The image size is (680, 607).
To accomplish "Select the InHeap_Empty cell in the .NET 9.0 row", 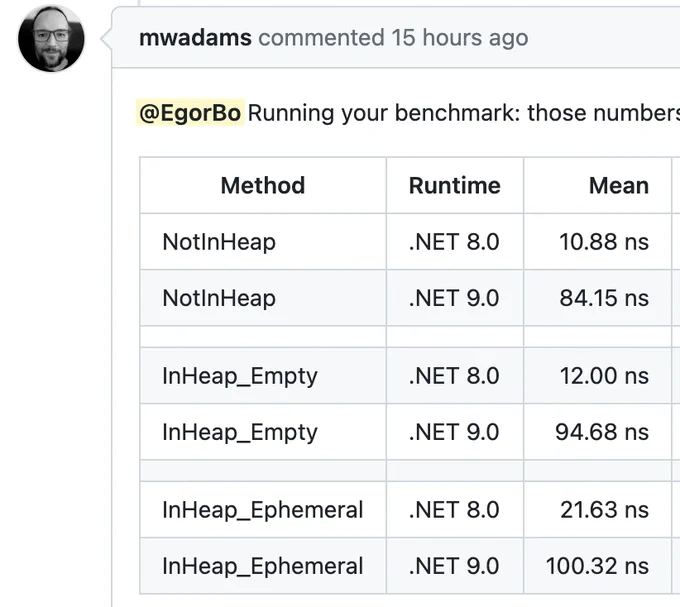I will pyautogui.click(x=263, y=432).
